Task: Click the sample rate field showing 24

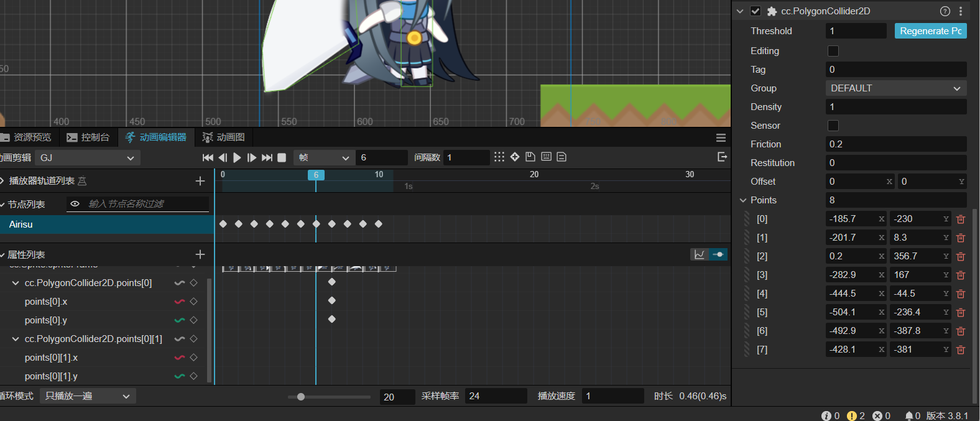Action: [496, 396]
